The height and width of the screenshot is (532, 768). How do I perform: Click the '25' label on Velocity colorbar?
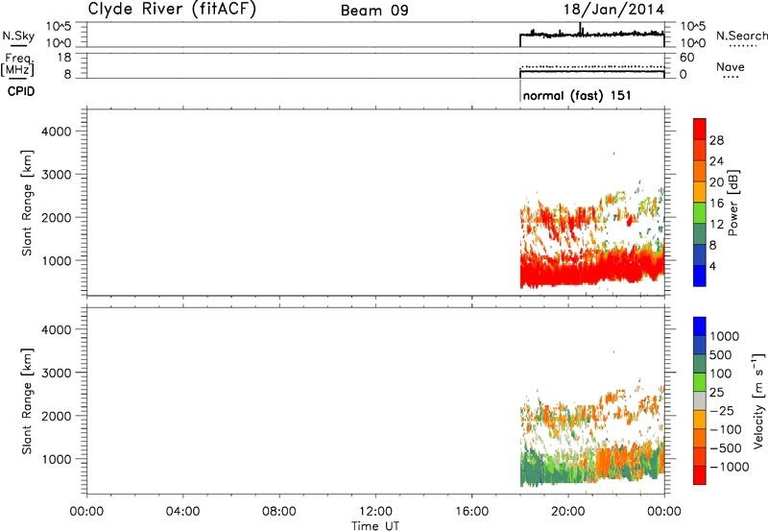pos(717,393)
